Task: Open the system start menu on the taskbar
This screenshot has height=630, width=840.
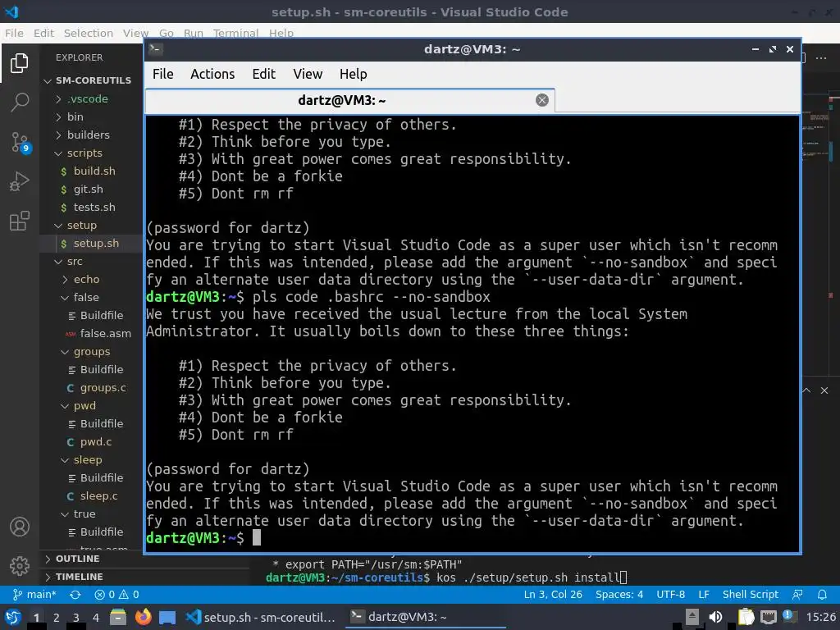Action: [x=13, y=617]
